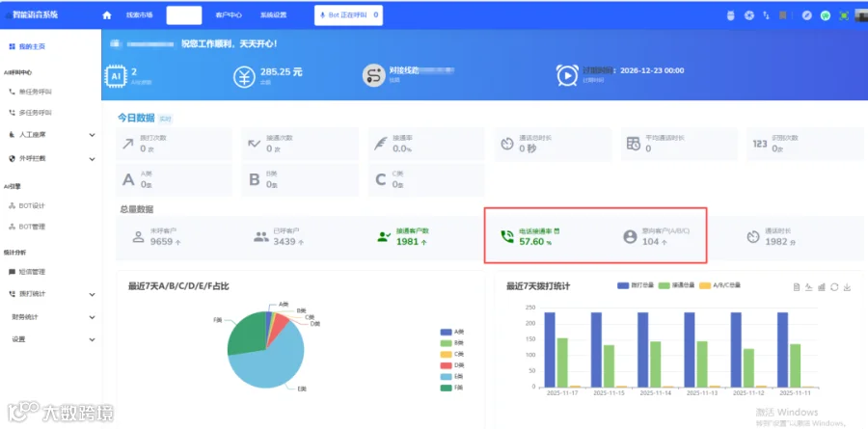Click the small calendar icon beside 电话接通率
Screen dimensions: 868x429
click(556, 230)
